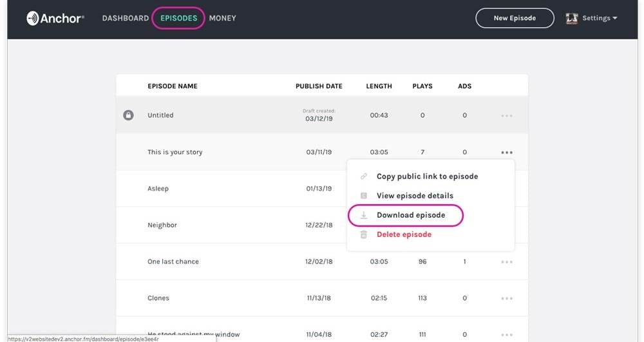Open the three-dot menu for Untitled episode
Viewport: 644px width, 342px height.
pos(507,116)
